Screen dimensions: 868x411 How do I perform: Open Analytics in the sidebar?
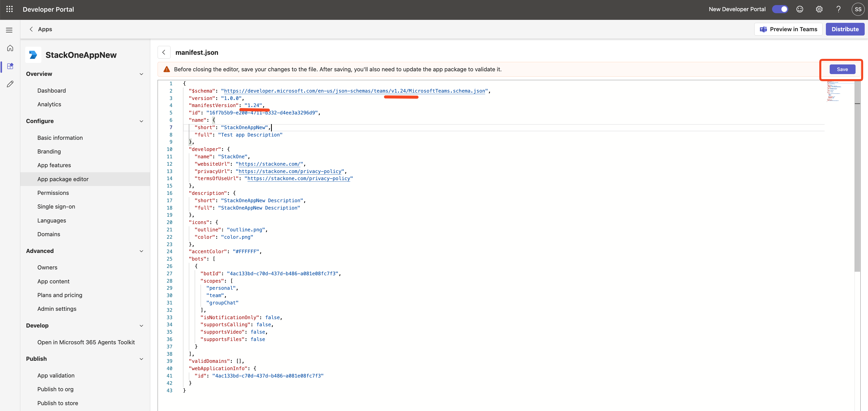coord(49,104)
